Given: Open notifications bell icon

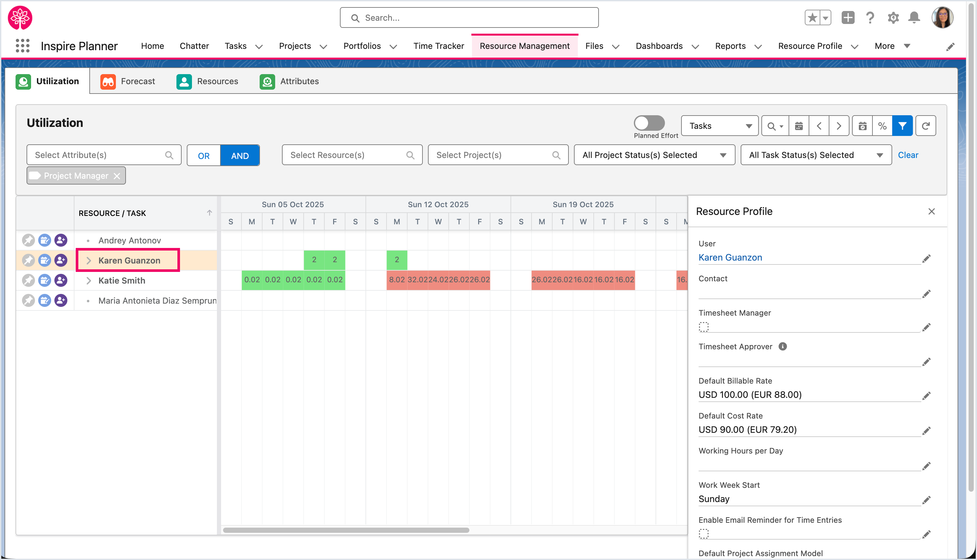Looking at the screenshot, I should click(914, 18).
